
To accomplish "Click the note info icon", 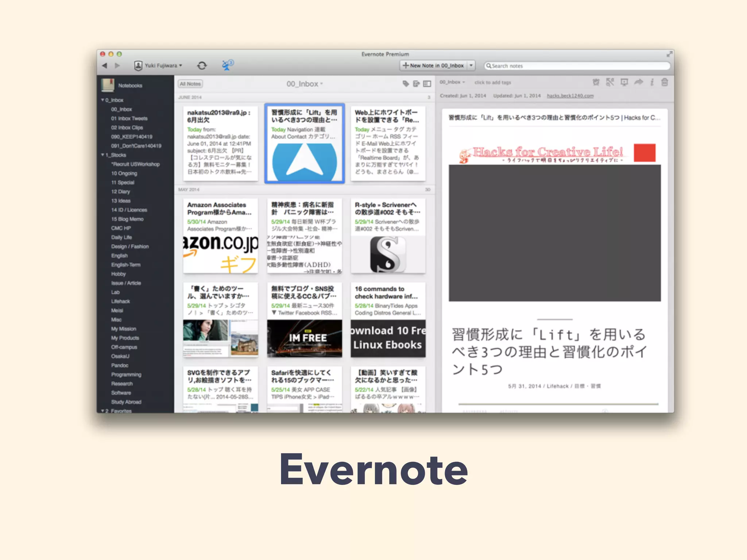I will click(x=652, y=82).
